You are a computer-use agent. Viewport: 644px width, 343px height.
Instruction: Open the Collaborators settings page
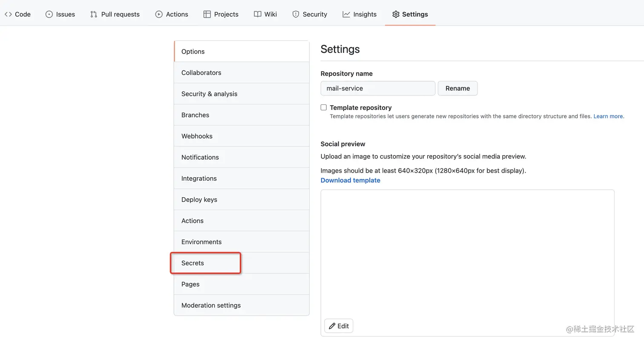point(201,72)
